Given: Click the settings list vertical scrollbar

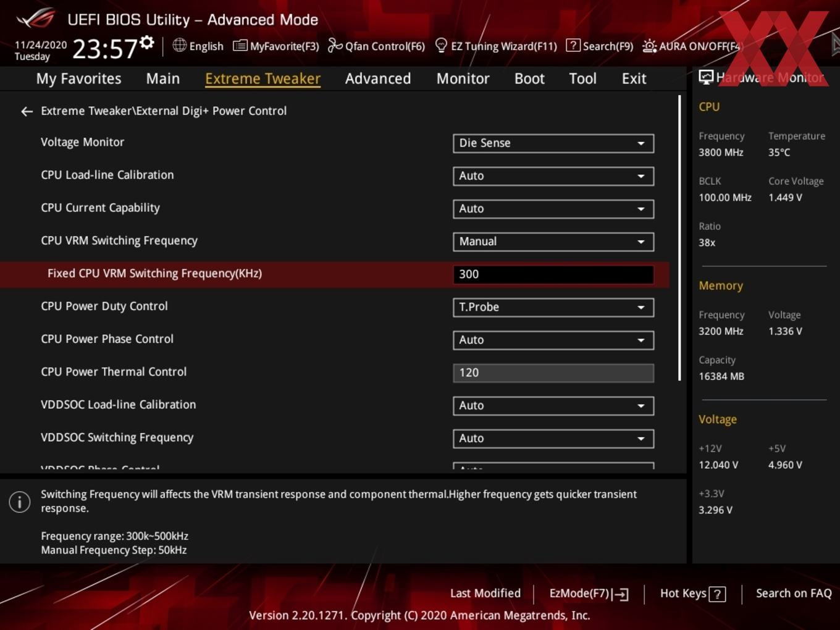Looking at the screenshot, I should (679, 238).
